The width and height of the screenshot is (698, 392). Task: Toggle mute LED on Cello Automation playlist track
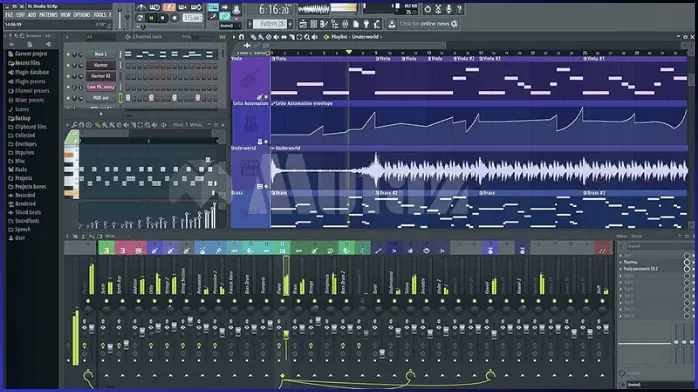(x=266, y=141)
